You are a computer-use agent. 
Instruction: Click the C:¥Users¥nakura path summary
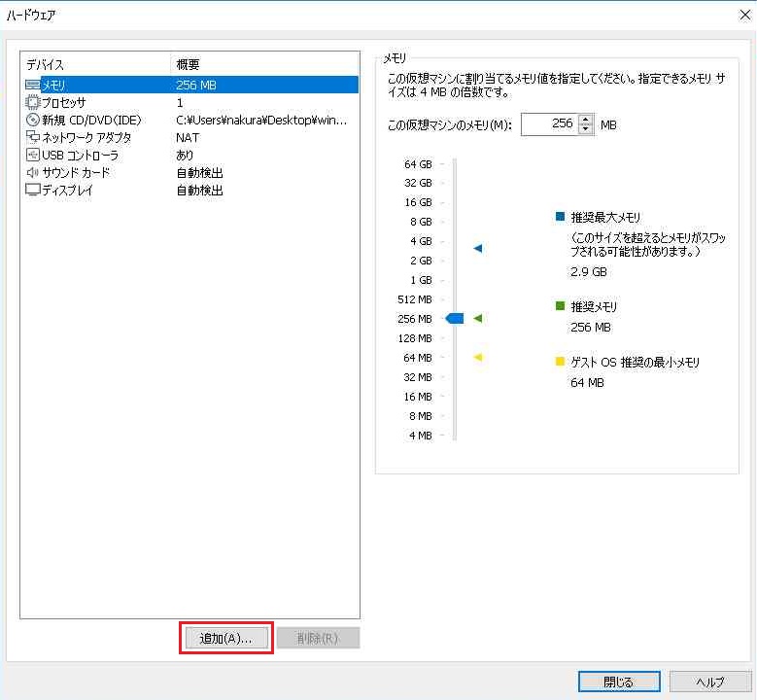click(x=261, y=120)
